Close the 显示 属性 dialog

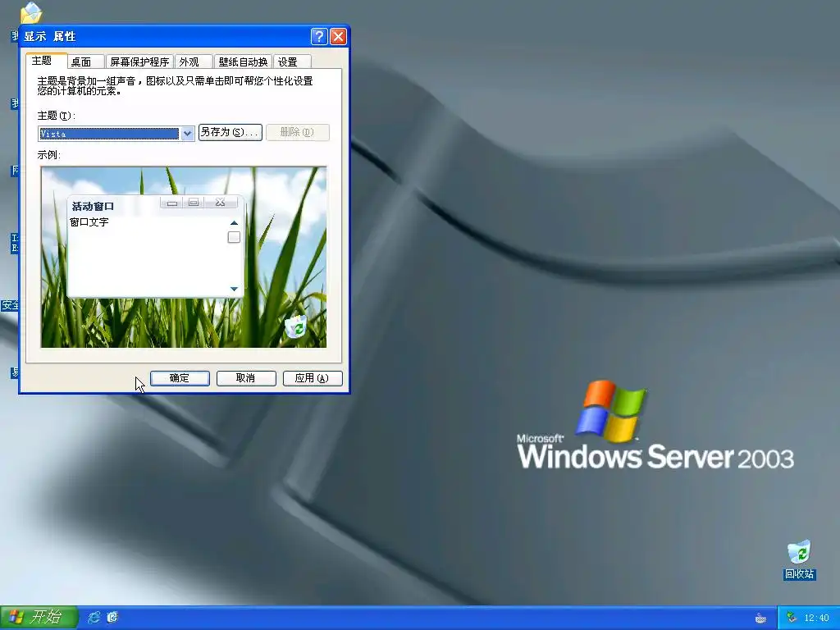[338, 36]
